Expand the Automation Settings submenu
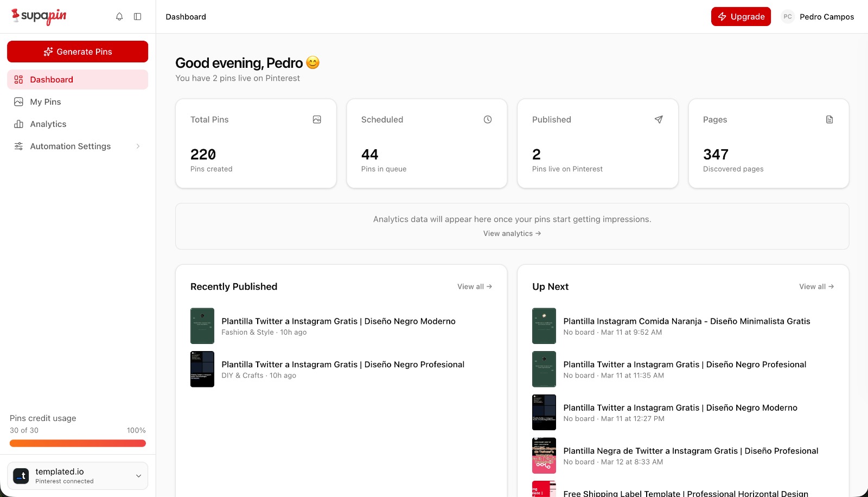This screenshot has width=868, height=497. click(138, 146)
